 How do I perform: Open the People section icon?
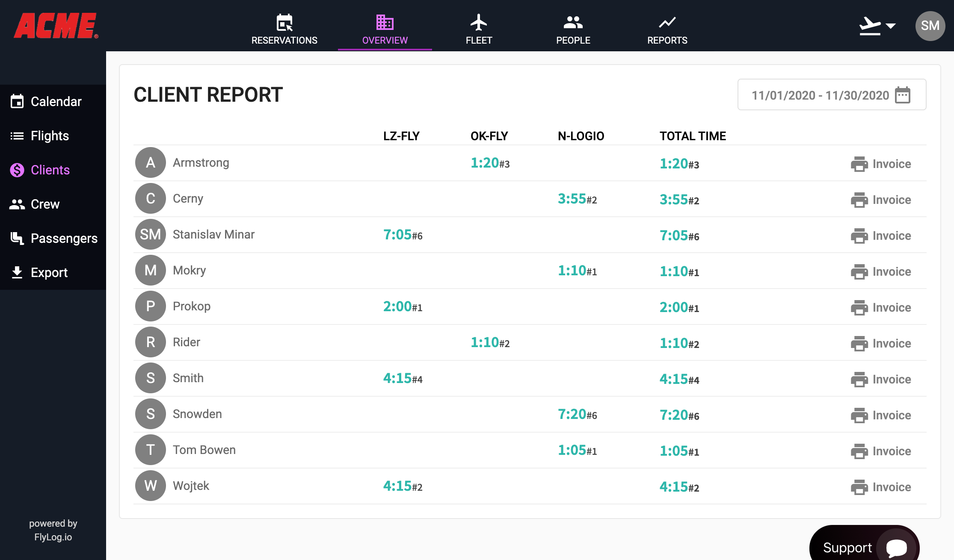(x=573, y=22)
